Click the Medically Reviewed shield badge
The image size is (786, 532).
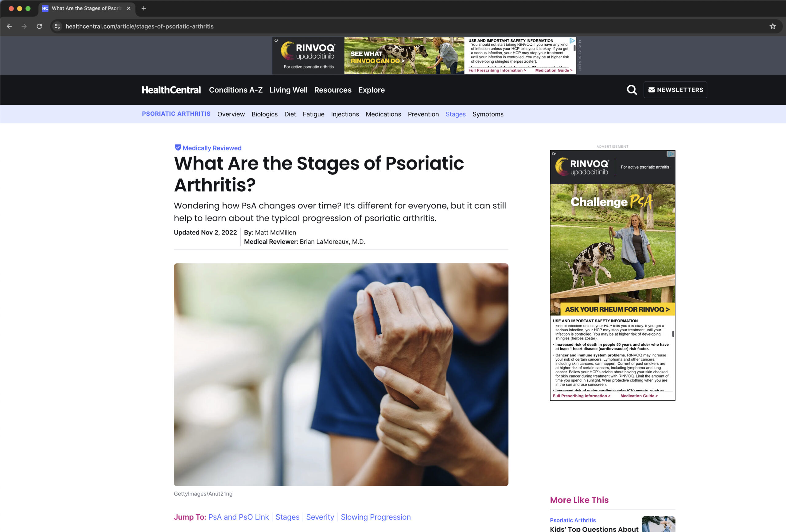177,147
